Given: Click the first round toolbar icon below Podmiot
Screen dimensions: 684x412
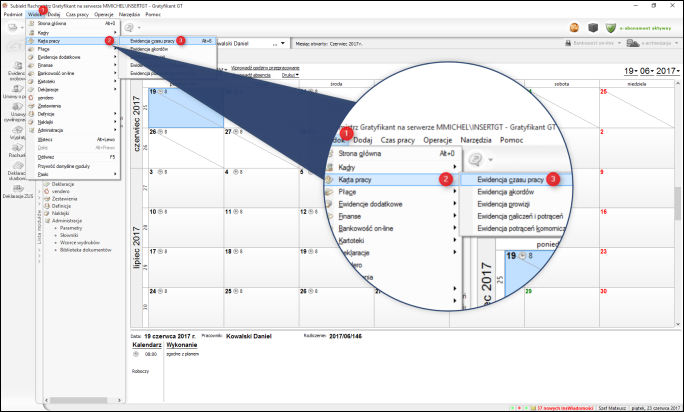Looking at the screenshot, I should tap(13, 27).
